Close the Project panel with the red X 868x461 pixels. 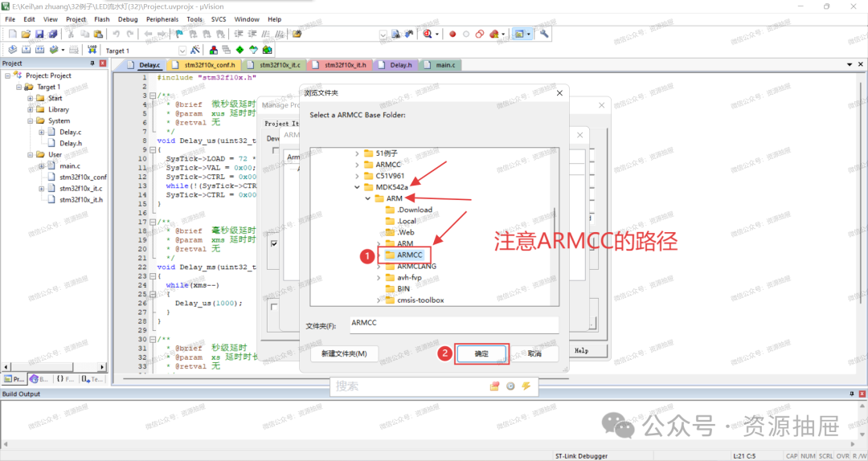click(x=102, y=63)
